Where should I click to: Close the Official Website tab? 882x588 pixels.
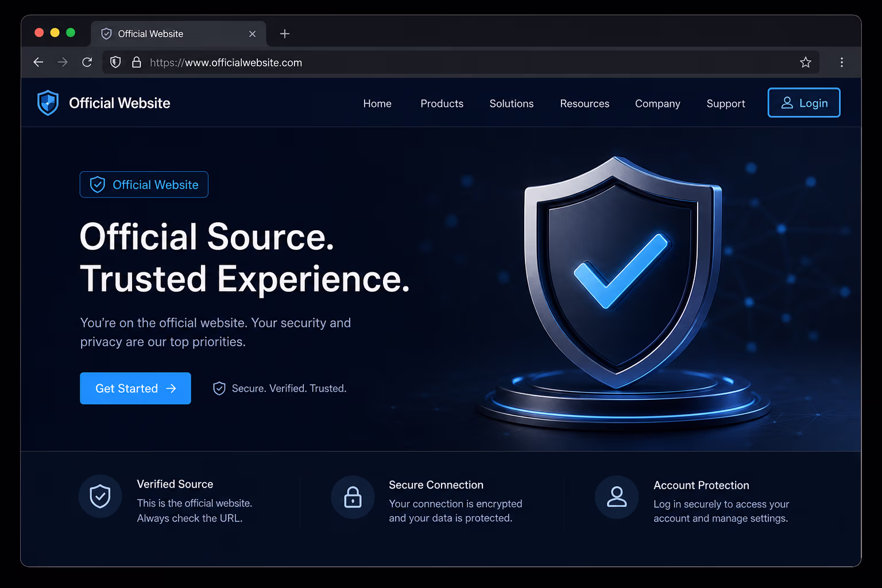tap(252, 34)
